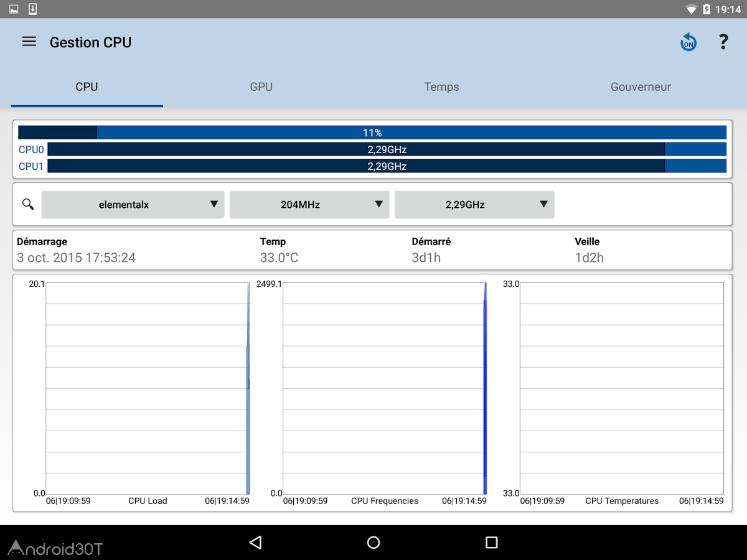Open the hamburger navigation menu
The image size is (747, 560).
click(x=29, y=42)
